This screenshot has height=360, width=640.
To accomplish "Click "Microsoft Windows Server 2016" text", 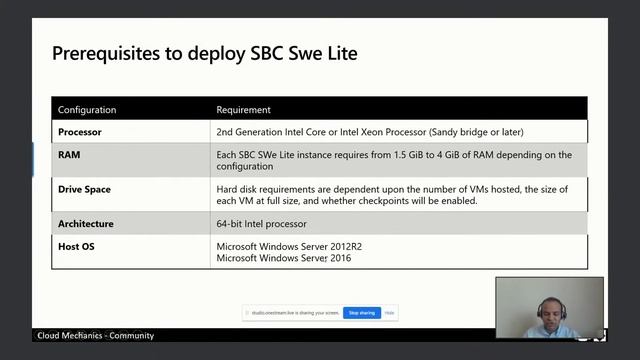I will click(284, 258).
